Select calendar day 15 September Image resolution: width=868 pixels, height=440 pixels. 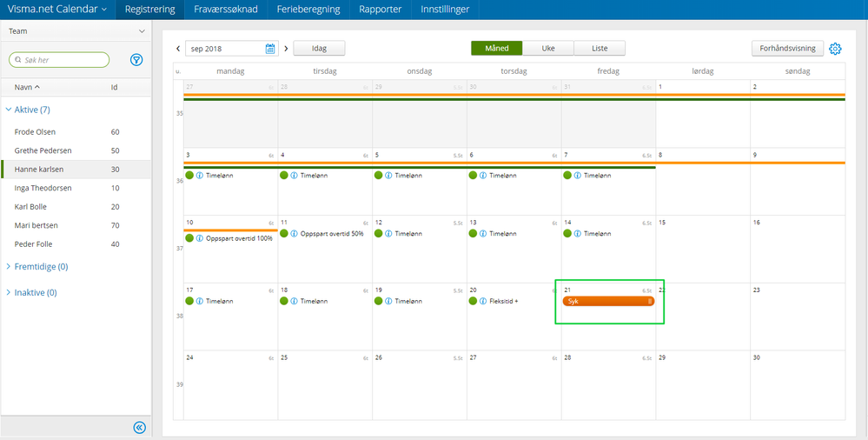point(703,250)
